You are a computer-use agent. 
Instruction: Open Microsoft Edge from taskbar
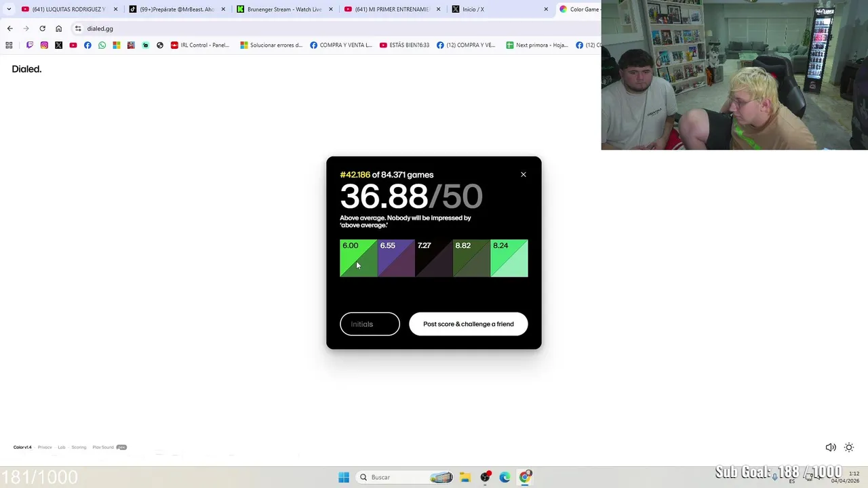[x=505, y=477]
